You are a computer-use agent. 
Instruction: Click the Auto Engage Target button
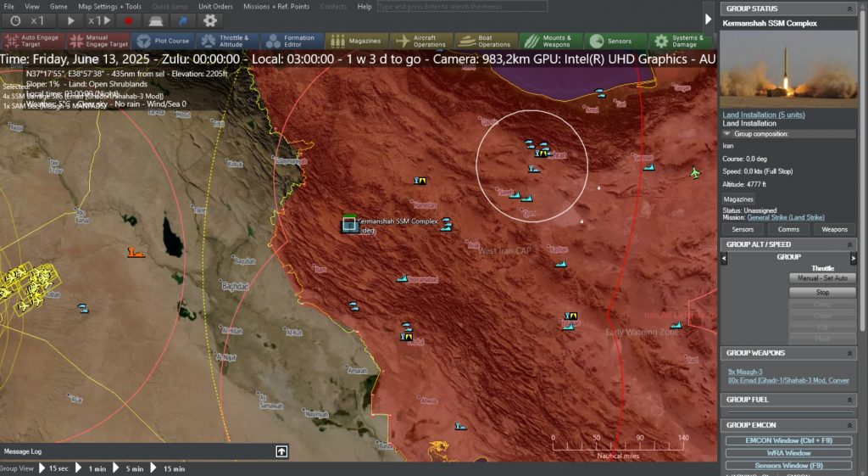tap(33, 41)
